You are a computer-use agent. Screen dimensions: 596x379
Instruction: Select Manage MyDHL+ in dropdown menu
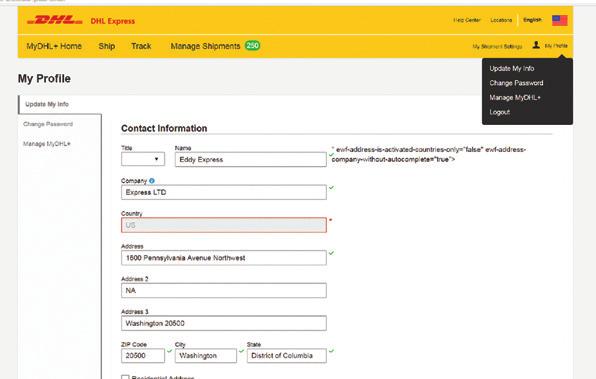point(515,98)
